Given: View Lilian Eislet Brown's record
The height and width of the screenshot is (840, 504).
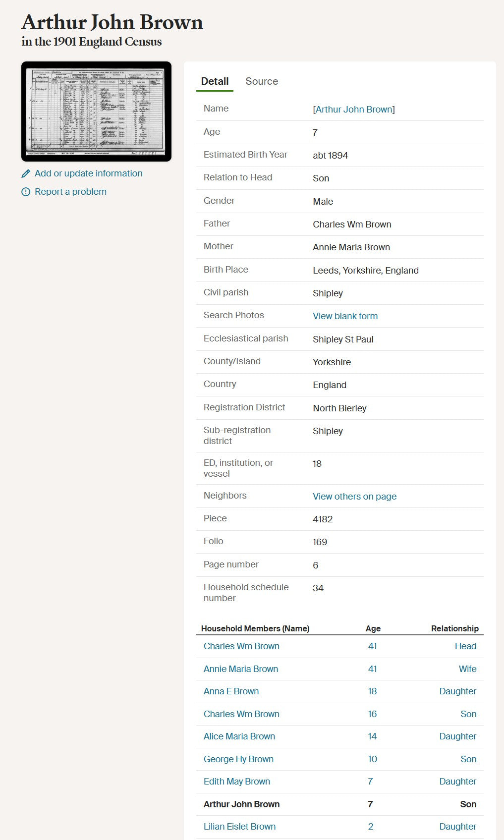Looking at the screenshot, I should coord(239,827).
